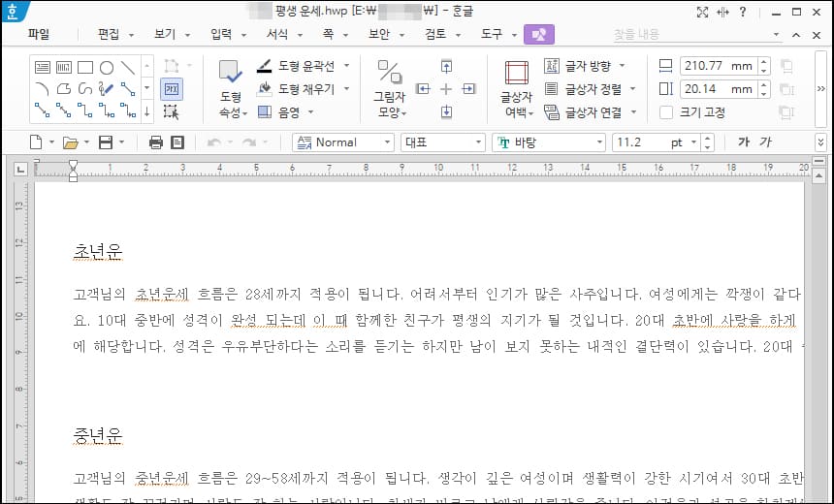Viewport: 834px width, 504px height.
Task: Select the straight double-arrow connector
Action: 64,110
